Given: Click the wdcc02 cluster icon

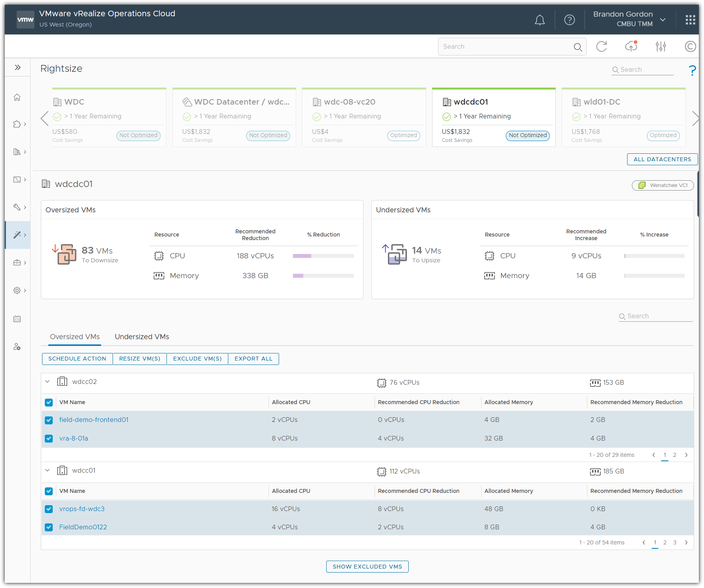Looking at the screenshot, I should (62, 382).
